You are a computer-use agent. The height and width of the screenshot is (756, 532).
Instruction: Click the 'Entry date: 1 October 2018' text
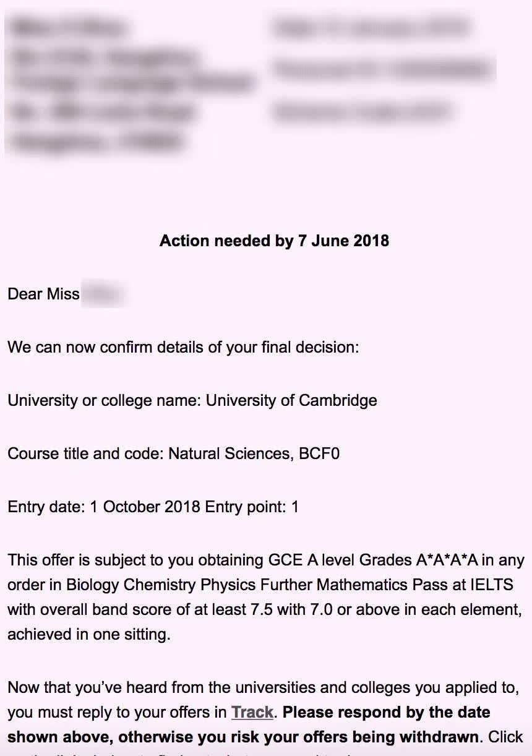pos(103,507)
